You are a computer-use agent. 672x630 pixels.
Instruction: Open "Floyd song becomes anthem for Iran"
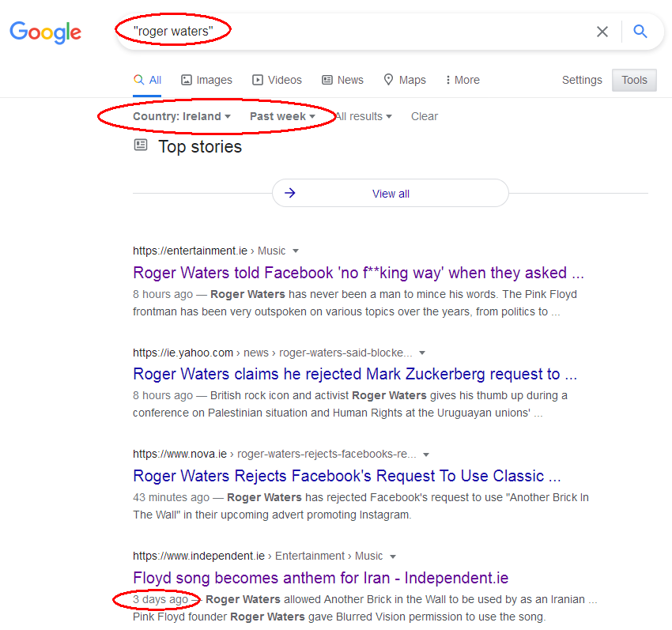[320, 578]
